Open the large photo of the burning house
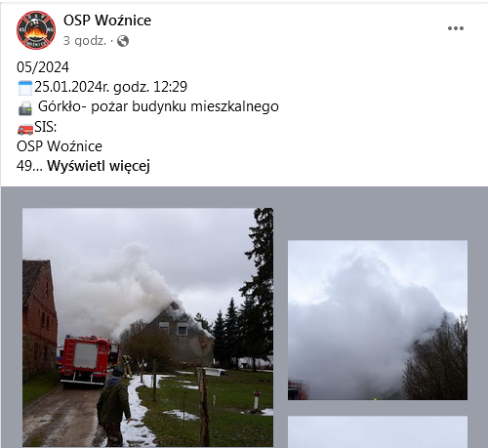488x448 pixels. coord(147,327)
